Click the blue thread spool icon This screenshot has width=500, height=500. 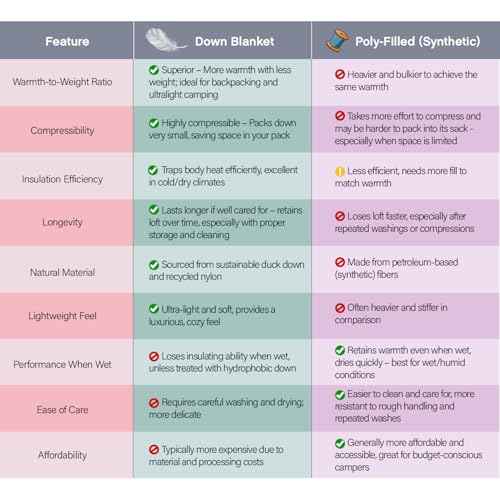click(x=338, y=41)
